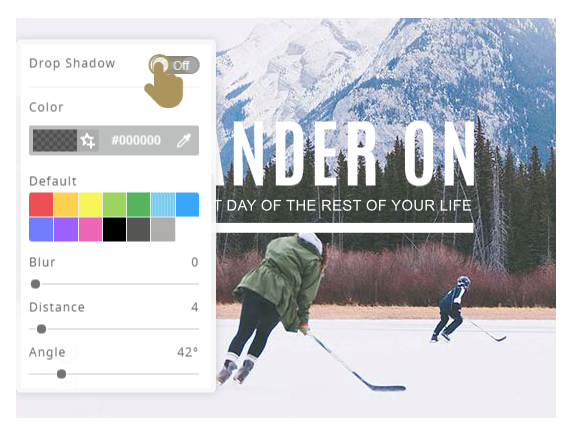Select the black default swatch
This screenshot has width=568, height=432.
click(114, 229)
